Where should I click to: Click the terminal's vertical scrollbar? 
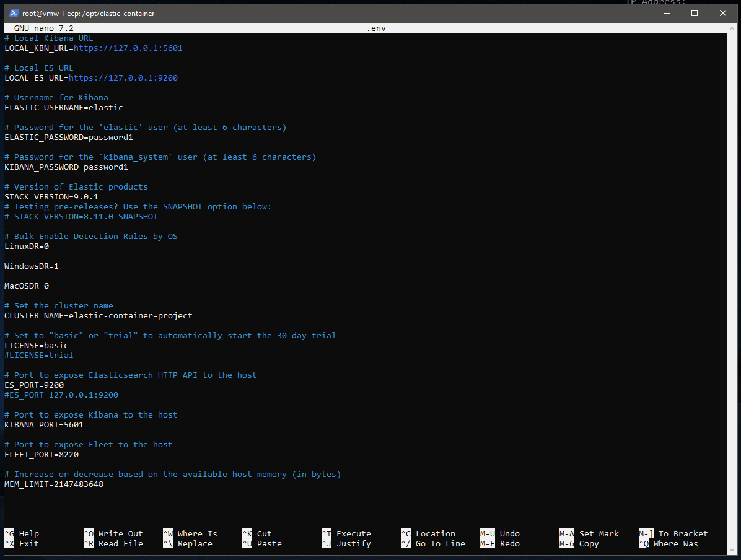[x=732, y=279]
